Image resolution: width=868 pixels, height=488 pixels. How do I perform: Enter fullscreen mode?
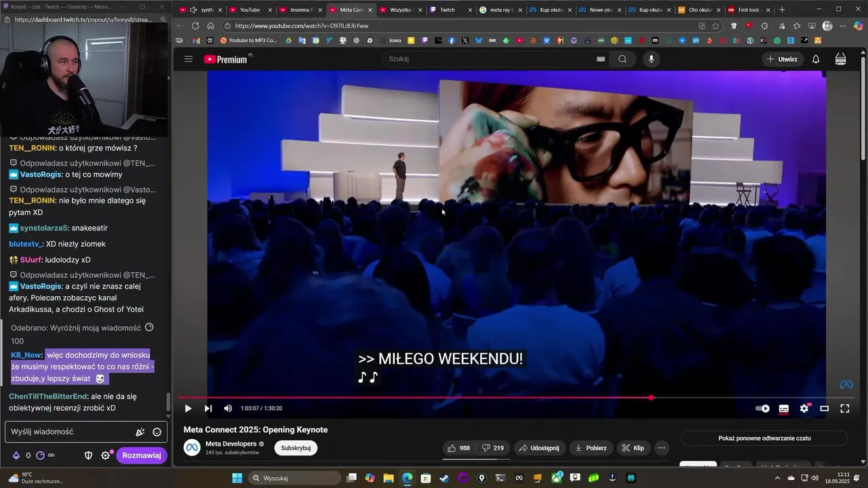coord(845,409)
